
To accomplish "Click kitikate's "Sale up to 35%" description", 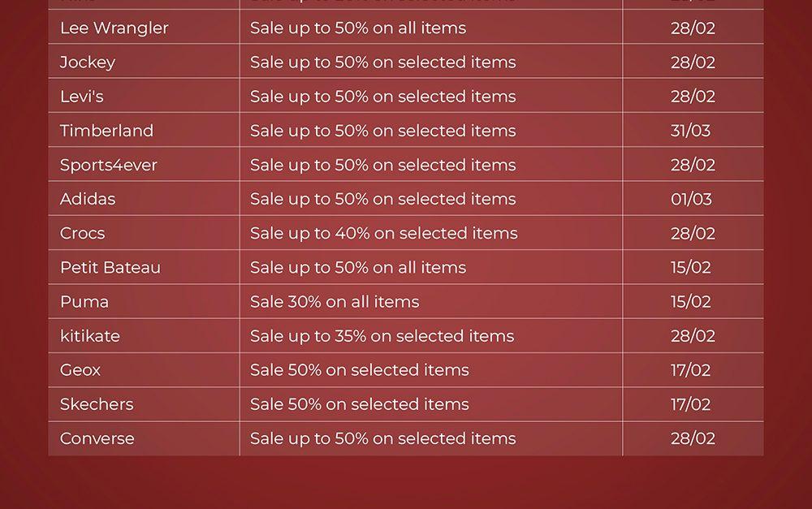I will 382,336.
